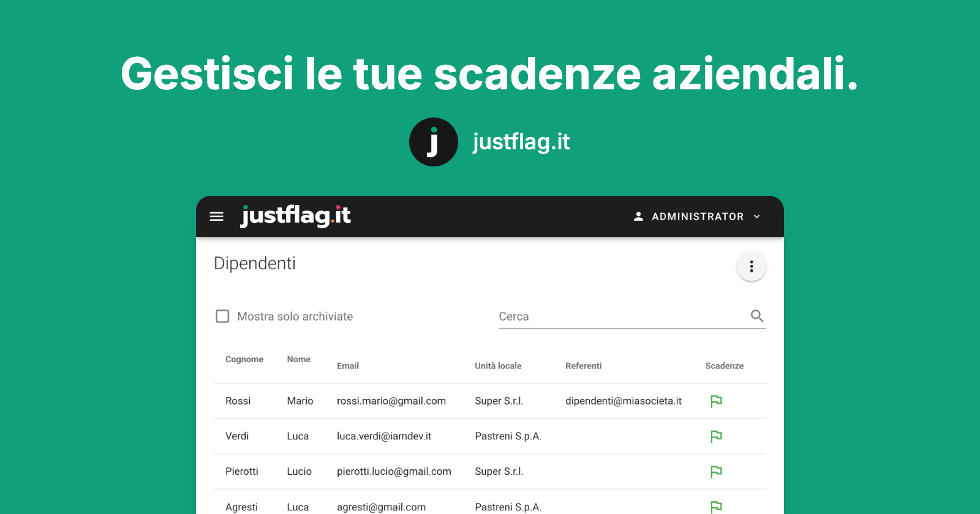The height and width of the screenshot is (514, 980).
Task: Click the justflag.it logo in the app header
Action: coord(296,216)
